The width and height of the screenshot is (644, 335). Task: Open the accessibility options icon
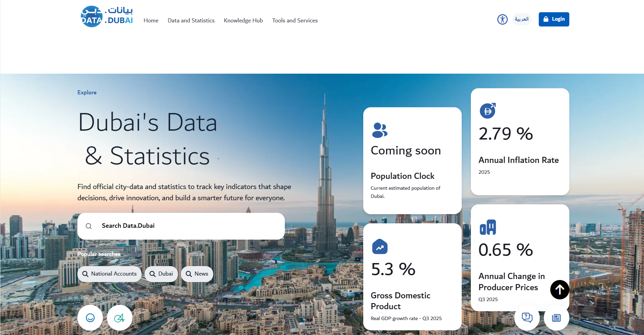(502, 19)
